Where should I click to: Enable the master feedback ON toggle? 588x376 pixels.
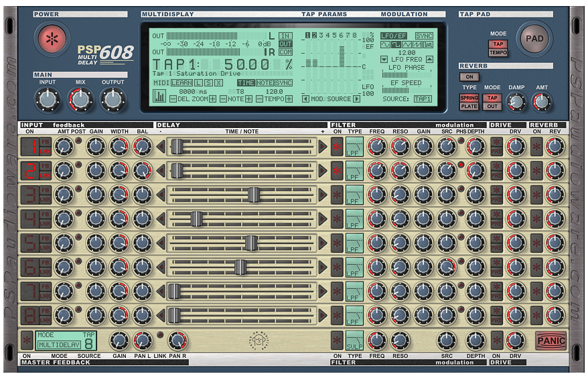tap(27, 339)
